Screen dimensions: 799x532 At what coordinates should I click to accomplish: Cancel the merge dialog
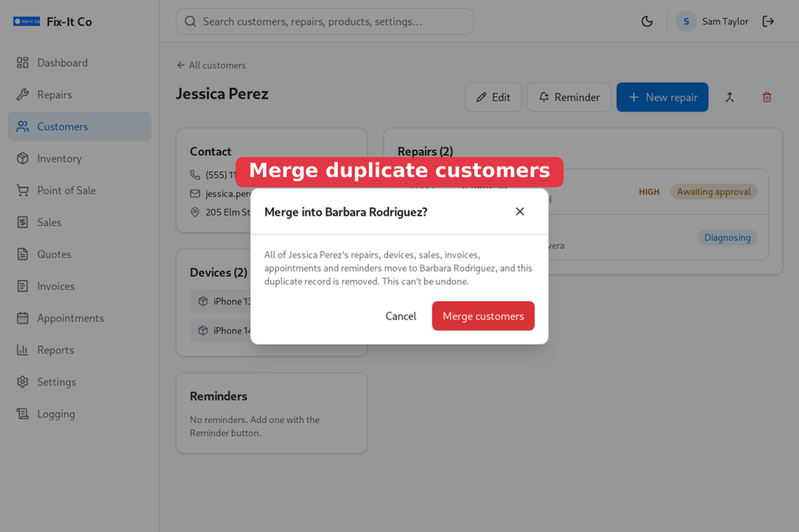click(400, 316)
